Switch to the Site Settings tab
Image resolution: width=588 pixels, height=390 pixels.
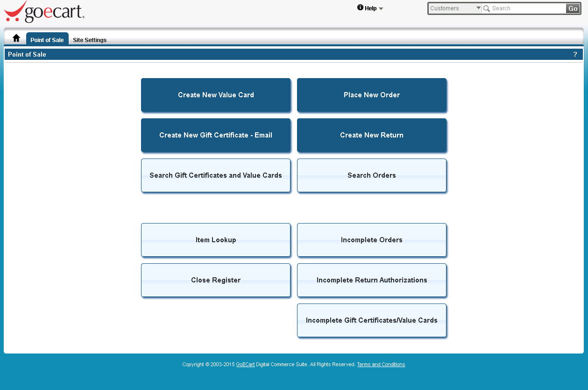[90, 40]
